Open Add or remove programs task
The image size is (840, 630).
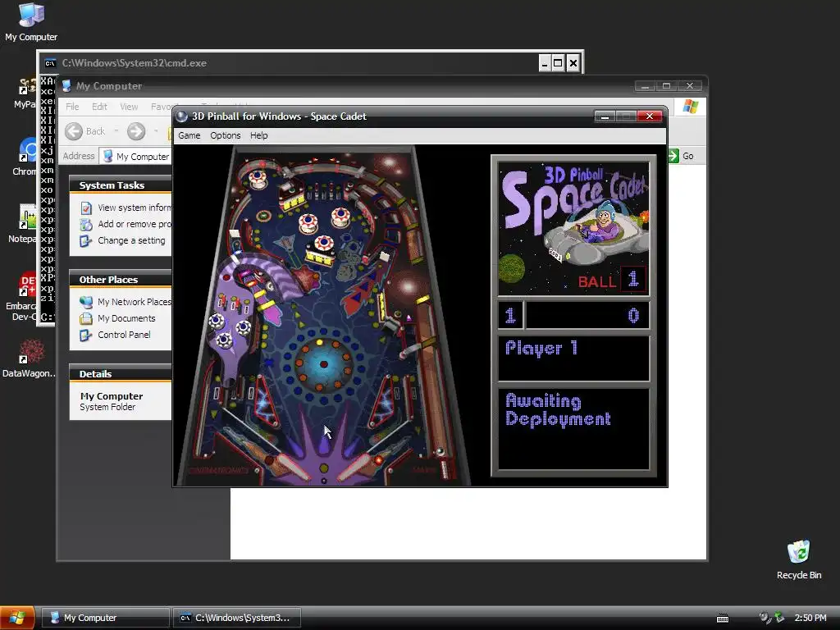[x=135, y=224]
